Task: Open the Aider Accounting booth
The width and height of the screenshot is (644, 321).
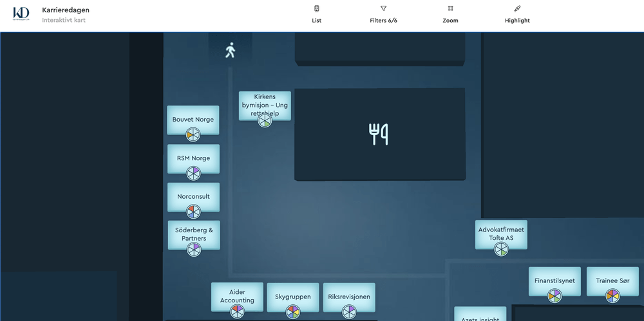Action: point(237,297)
